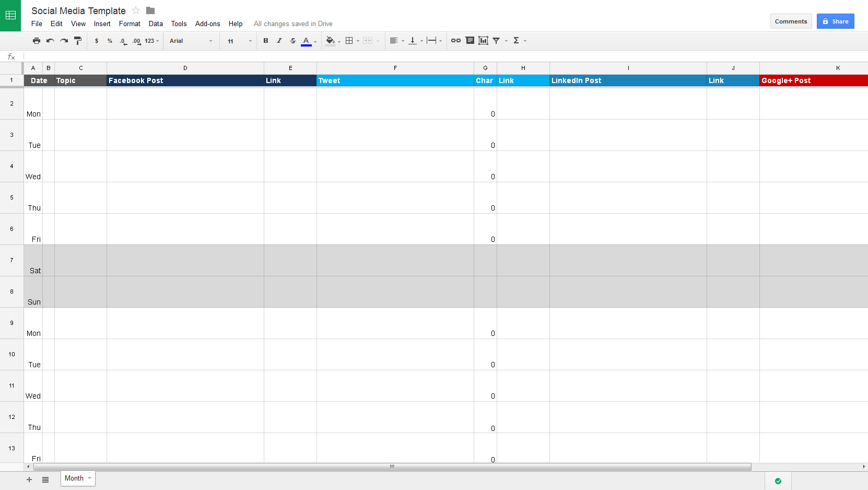868x490 pixels.
Task: Open text wrapping options
Action: click(x=434, y=41)
